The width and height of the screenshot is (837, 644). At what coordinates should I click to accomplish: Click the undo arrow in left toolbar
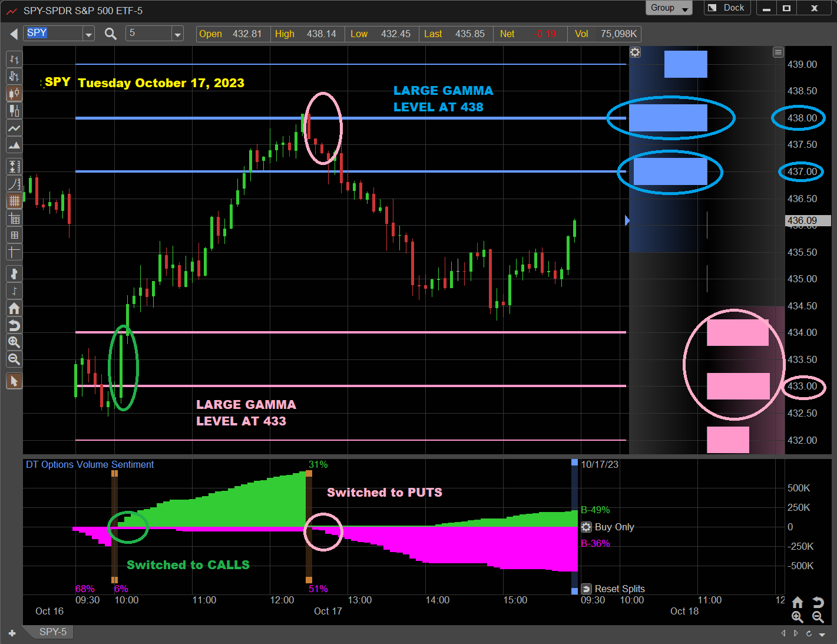coord(14,325)
